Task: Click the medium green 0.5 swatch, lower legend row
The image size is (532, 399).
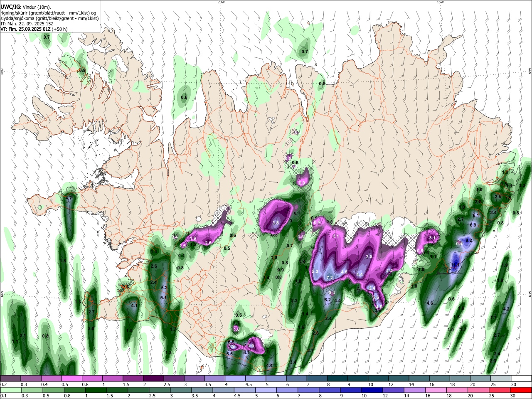Action: (x=54, y=390)
